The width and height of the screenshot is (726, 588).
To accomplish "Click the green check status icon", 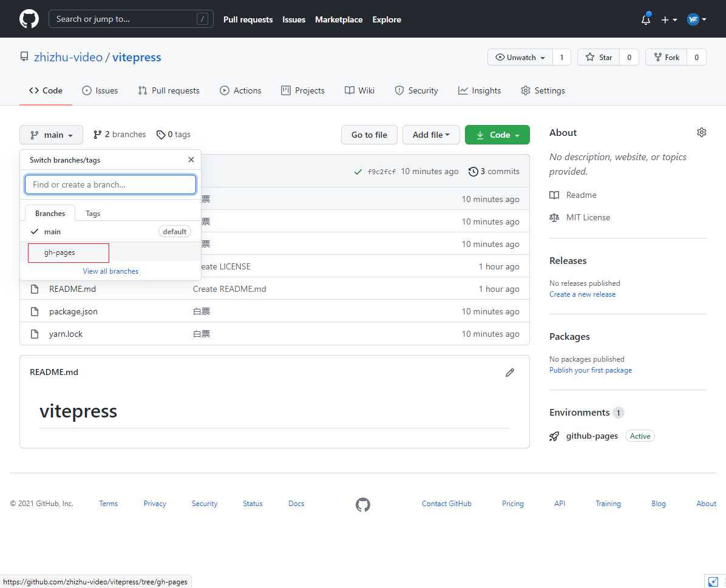I will coord(358,172).
